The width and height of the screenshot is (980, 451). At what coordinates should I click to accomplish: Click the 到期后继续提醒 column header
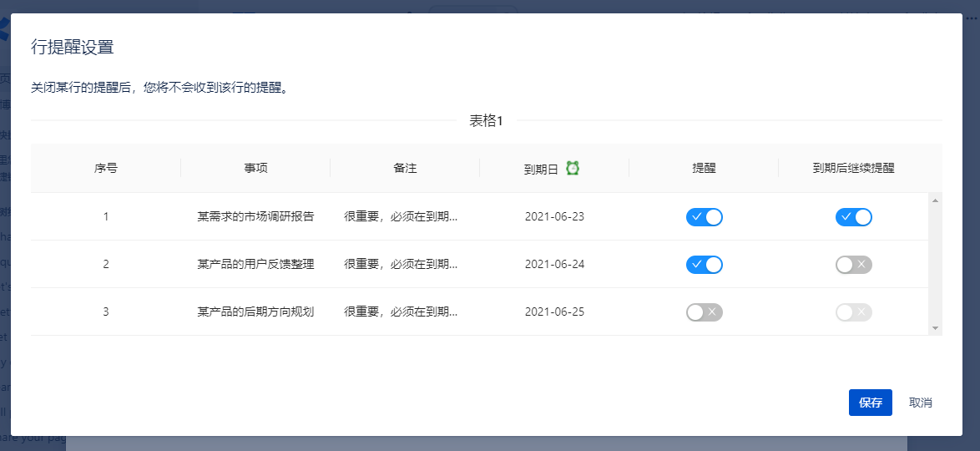click(x=853, y=168)
